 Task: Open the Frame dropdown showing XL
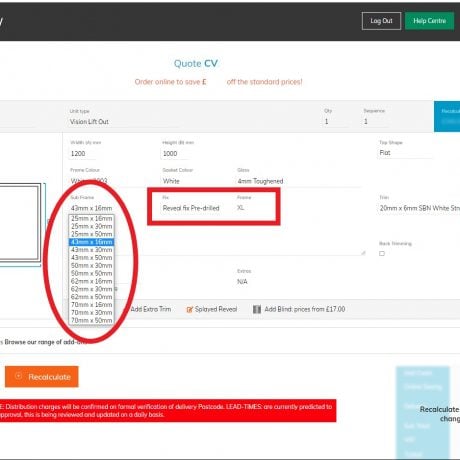(253, 208)
